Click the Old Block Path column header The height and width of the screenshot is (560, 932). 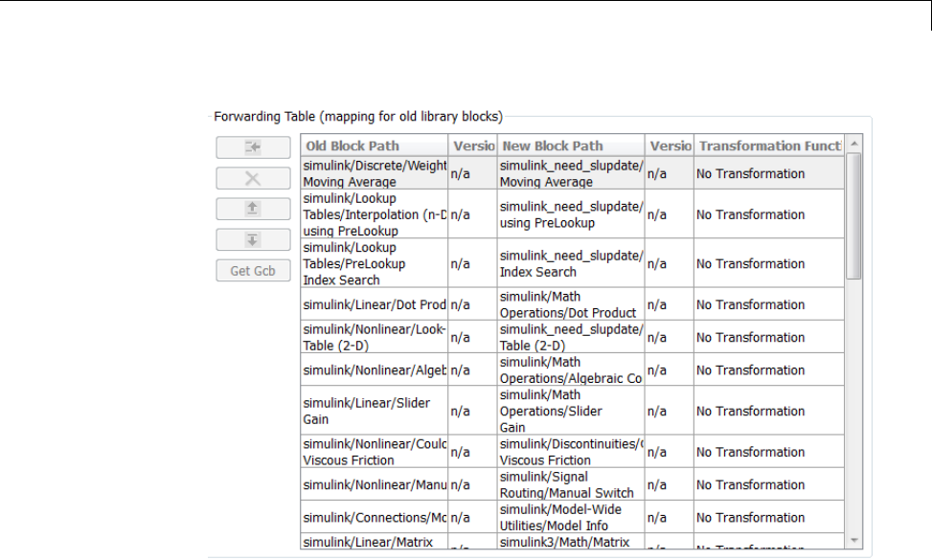point(375,146)
